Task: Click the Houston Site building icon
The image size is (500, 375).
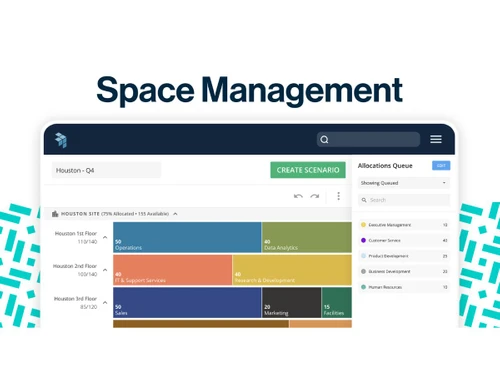Action: click(x=55, y=214)
